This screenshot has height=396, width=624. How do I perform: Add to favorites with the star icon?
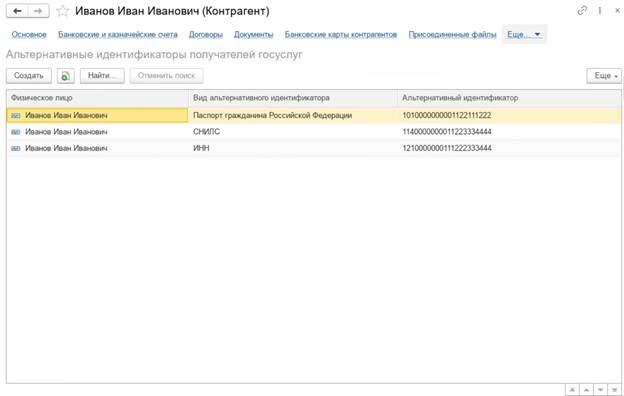click(62, 11)
